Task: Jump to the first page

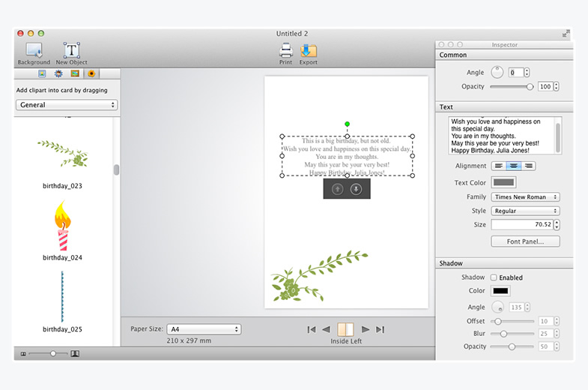Action: click(x=312, y=329)
